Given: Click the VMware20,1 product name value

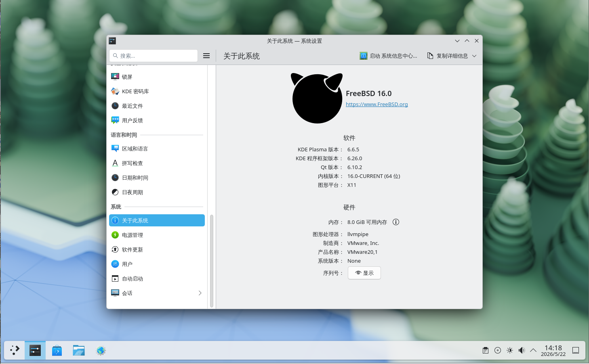Looking at the screenshot, I should (362, 252).
